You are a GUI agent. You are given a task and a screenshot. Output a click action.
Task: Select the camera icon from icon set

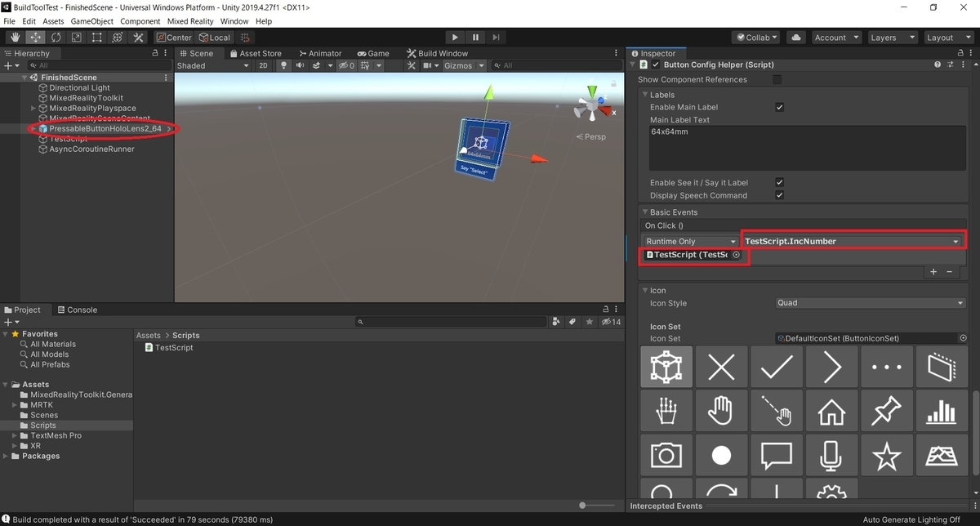tap(666, 455)
